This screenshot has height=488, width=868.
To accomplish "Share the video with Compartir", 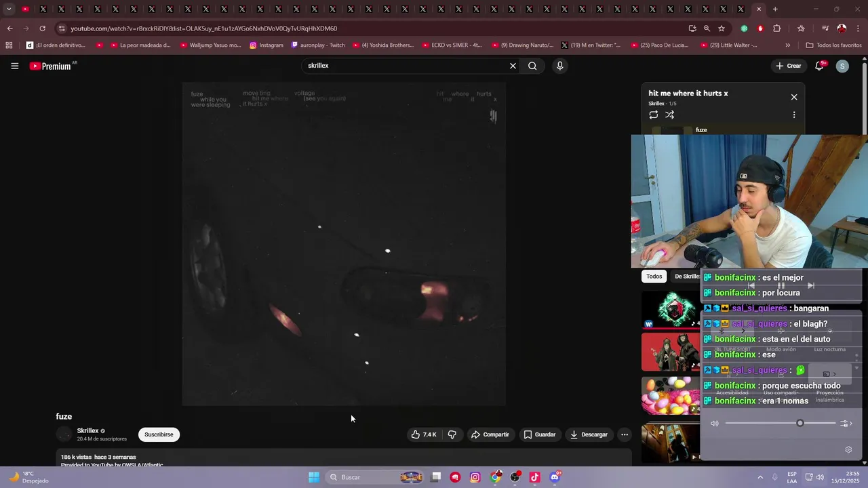I will coord(490,434).
